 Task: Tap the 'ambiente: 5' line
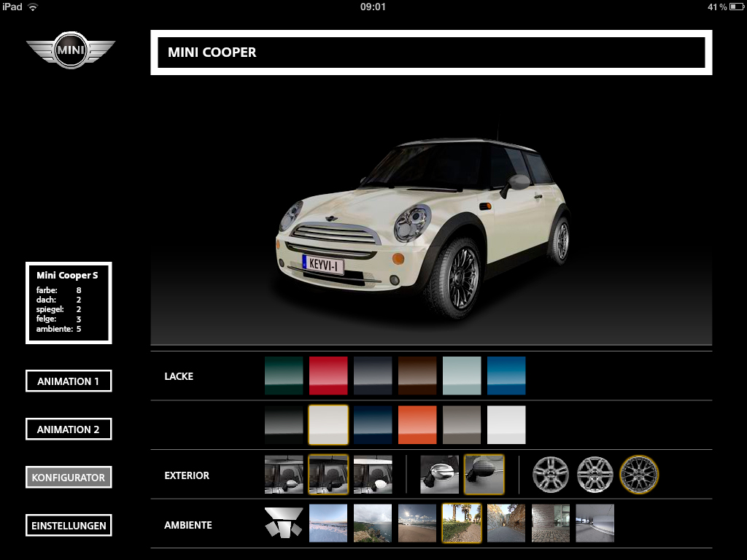click(x=58, y=329)
